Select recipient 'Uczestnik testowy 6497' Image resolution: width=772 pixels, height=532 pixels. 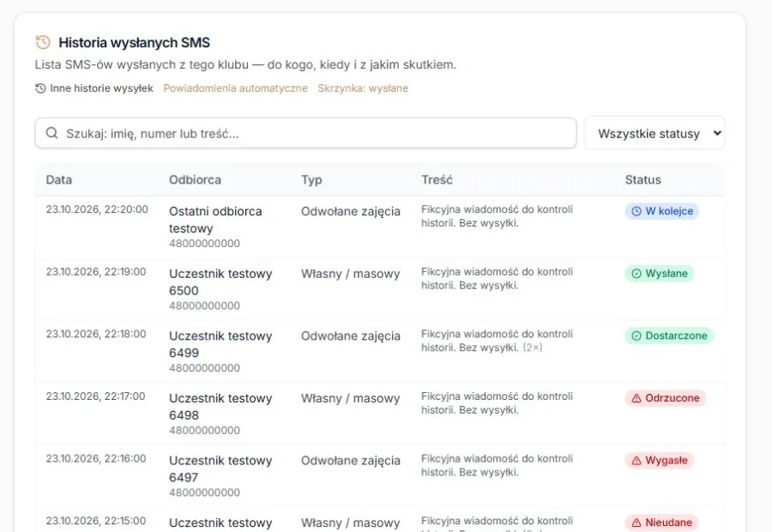220,469
